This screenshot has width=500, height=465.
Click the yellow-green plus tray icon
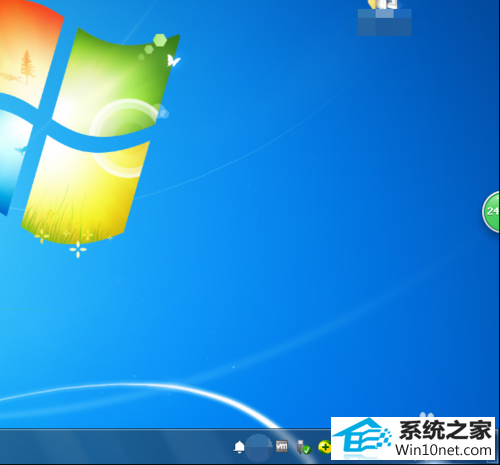324,447
